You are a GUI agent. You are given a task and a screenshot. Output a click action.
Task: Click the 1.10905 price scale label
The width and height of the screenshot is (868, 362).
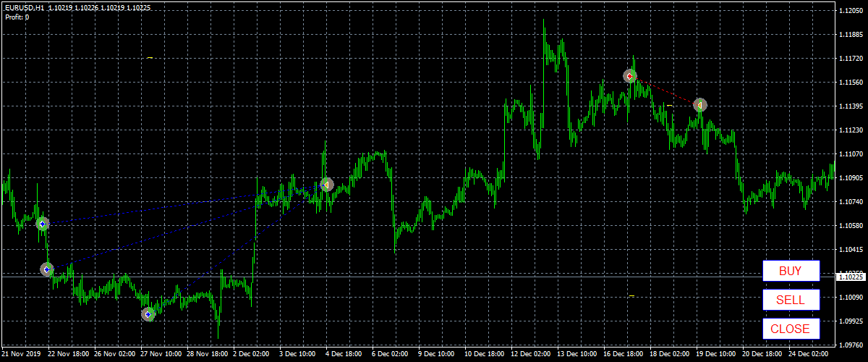tap(851, 177)
